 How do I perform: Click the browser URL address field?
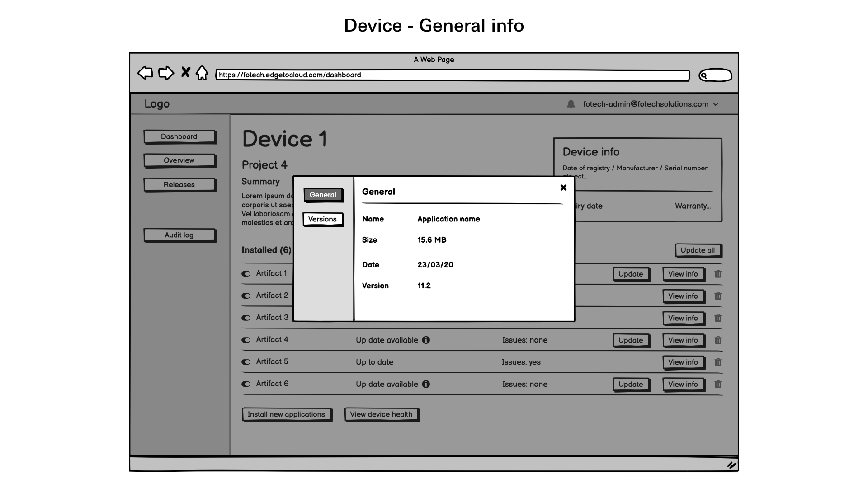tap(452, 75)
